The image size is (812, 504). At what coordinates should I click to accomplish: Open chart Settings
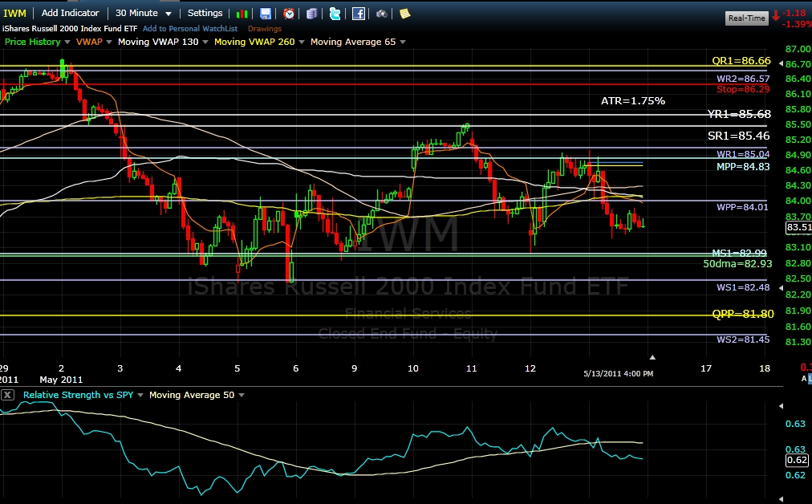click(x=205, y=13)
